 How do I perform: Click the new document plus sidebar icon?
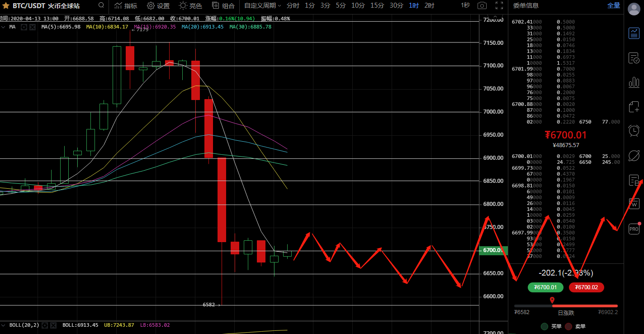point(634,107)
